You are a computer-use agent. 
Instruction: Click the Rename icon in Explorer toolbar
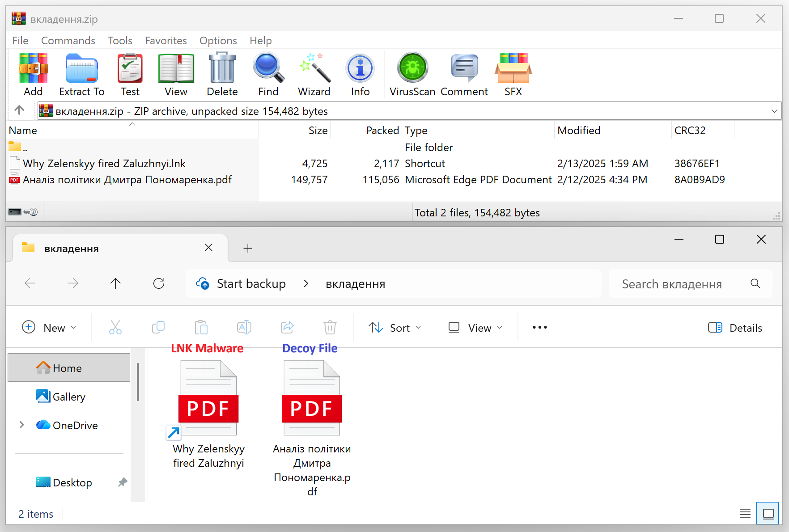coord(244,328)
